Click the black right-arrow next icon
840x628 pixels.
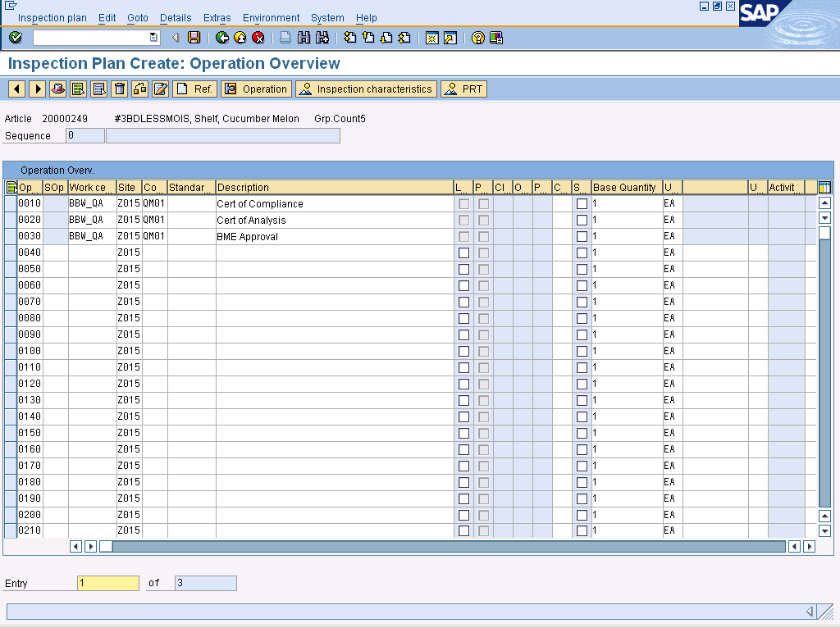[38, 89]
